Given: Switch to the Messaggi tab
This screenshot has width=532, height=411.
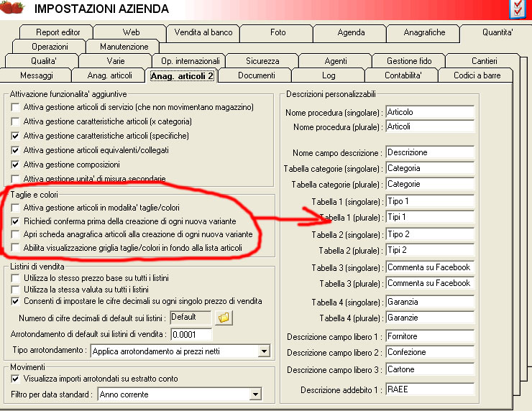Looking at the screenshot, I should coord(36,75).
